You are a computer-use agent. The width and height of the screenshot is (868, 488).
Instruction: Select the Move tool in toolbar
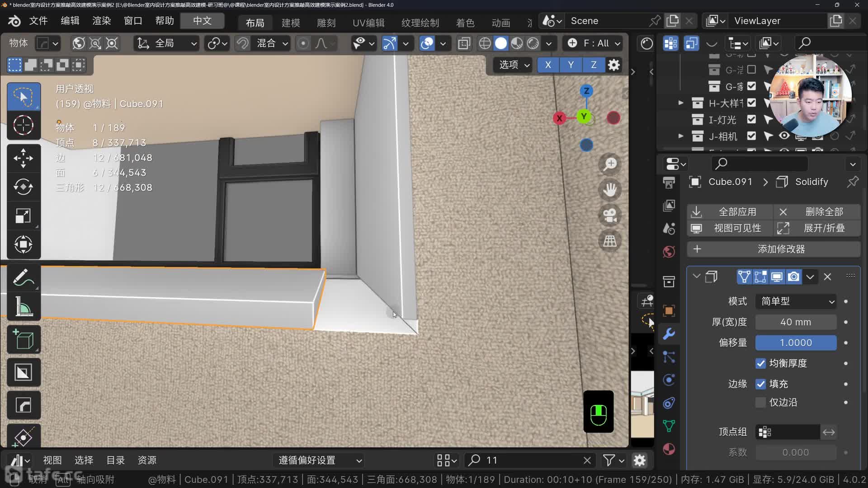(x=23, y=158)
